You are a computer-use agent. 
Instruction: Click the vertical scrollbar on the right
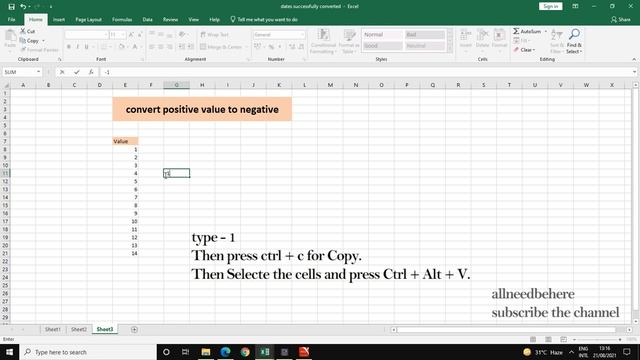tap(635, 204)
